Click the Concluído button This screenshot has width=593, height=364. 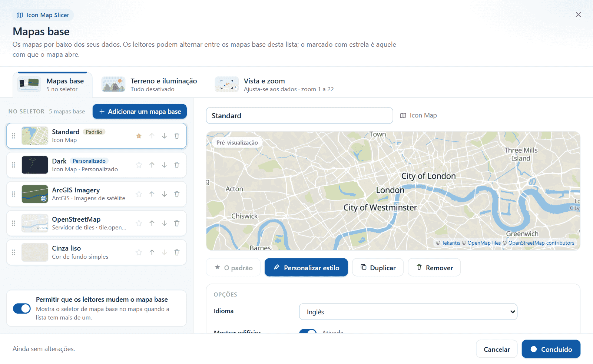pyautogui.click(x=551, y=349)
